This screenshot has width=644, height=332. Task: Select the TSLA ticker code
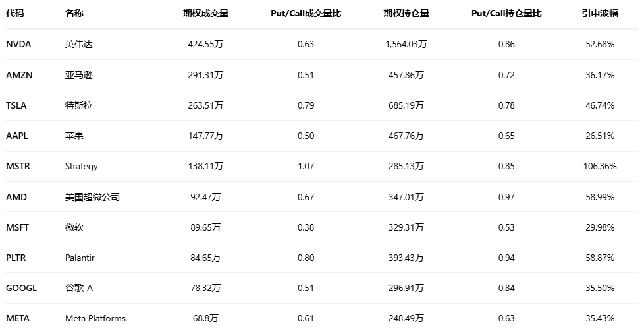(x=17, y=105)
